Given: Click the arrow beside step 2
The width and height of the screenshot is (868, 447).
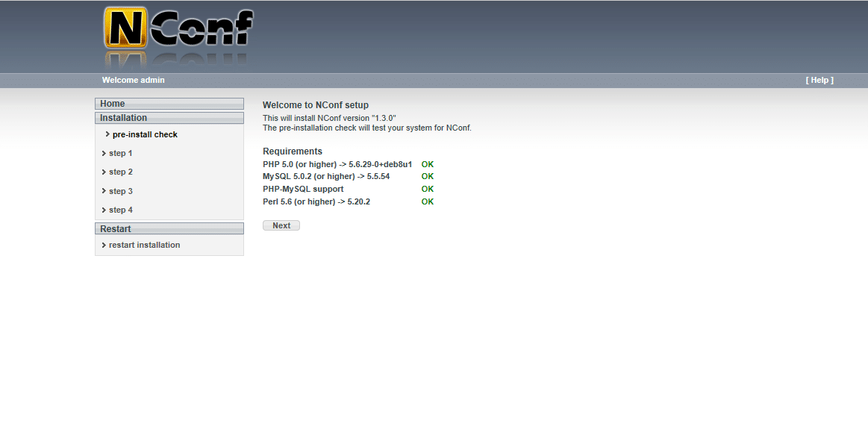Looking at the screenshot, I should pos(104,172).
